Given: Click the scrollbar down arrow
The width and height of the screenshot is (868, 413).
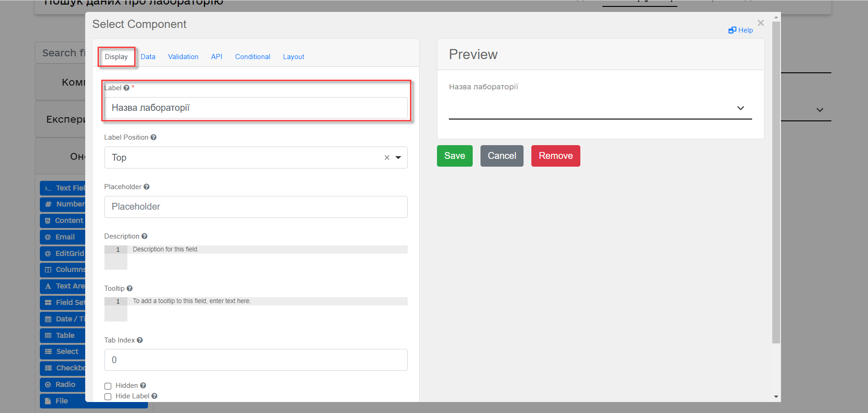Looking at the screenshot, I should 776,397.
